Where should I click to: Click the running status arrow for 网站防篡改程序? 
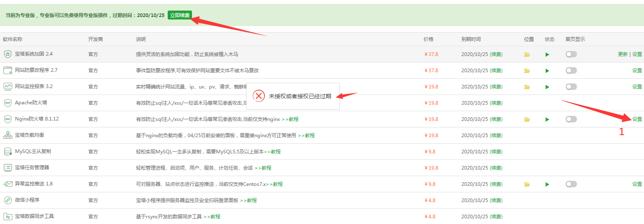pos(547,71)
